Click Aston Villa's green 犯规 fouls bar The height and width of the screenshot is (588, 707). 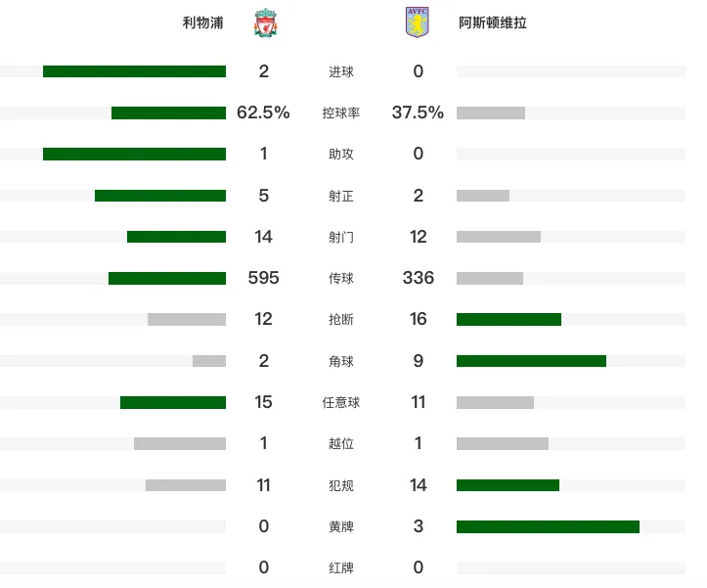point(508,485)
